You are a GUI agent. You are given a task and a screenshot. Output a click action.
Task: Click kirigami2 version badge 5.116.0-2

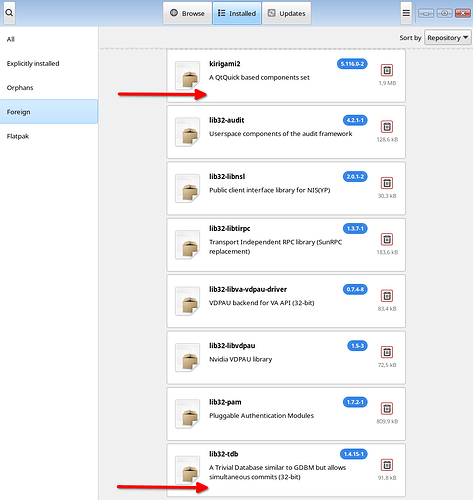tap(352, 64)
